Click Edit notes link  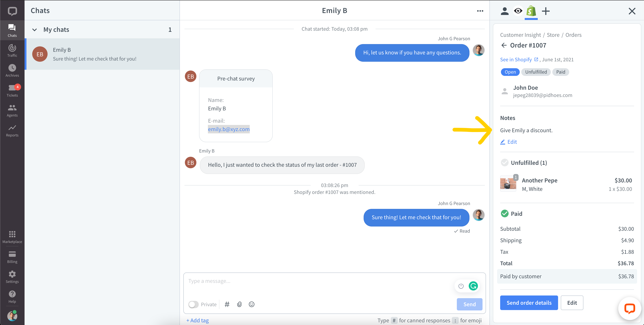[x=512, y=141]
